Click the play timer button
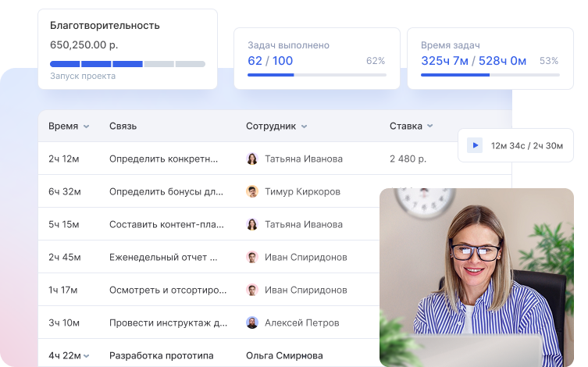 pyautogui.click(x=474, y=145)
